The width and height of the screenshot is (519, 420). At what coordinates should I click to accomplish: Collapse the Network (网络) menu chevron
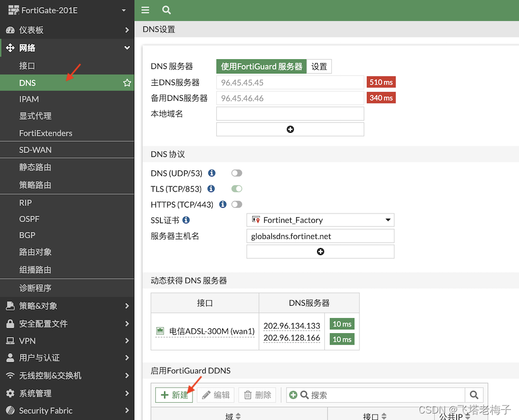point(127,47)
